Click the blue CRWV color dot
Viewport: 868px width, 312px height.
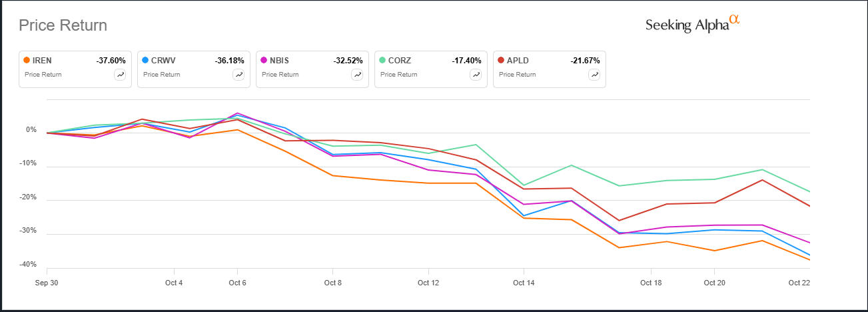pyautogui.click(x=145, y=61)
